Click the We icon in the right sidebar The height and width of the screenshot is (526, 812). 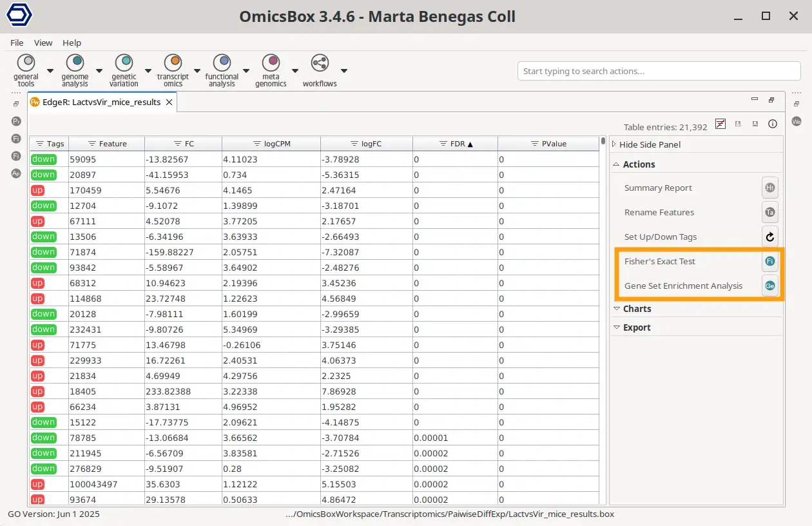[x=797, y=121]
